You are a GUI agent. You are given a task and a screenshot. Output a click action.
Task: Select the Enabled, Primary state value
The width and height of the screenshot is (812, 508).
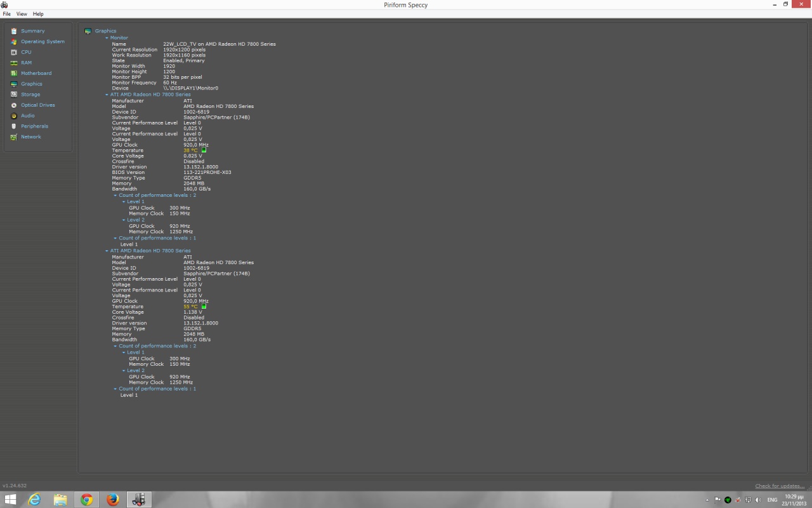coord(183,61)
